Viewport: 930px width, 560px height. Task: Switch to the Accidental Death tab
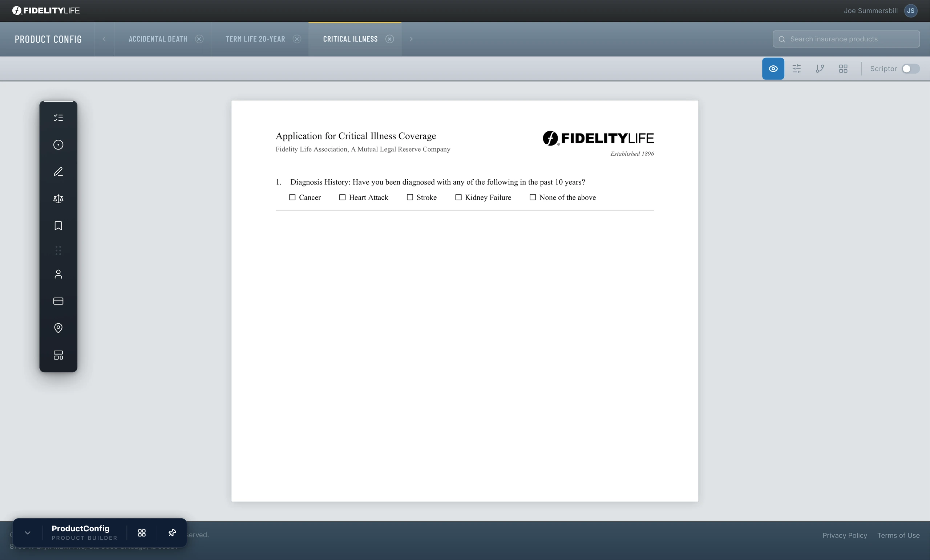[158, 39]
